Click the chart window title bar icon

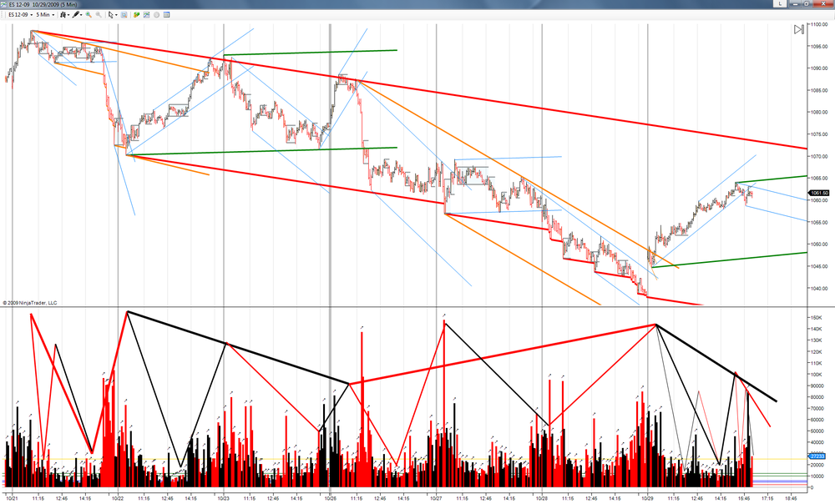click(x=3, y=4)
